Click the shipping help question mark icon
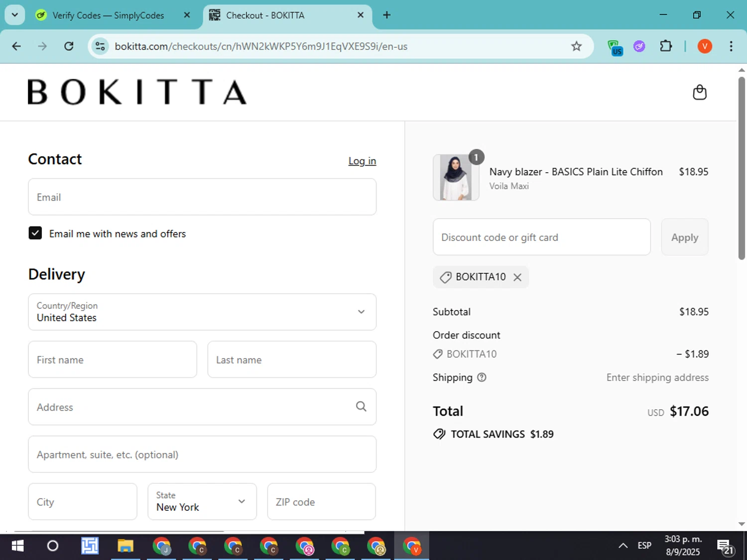The width and height of the screenshot is (747, 560). click(x=482, y=377)
